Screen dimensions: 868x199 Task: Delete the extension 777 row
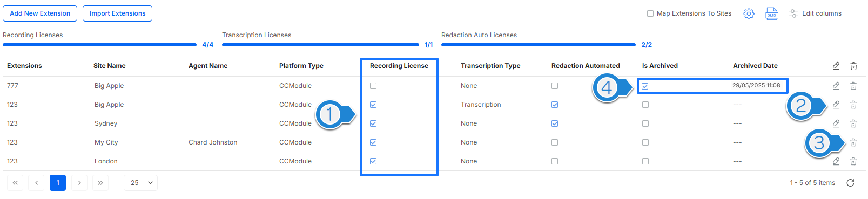point(853,86)
